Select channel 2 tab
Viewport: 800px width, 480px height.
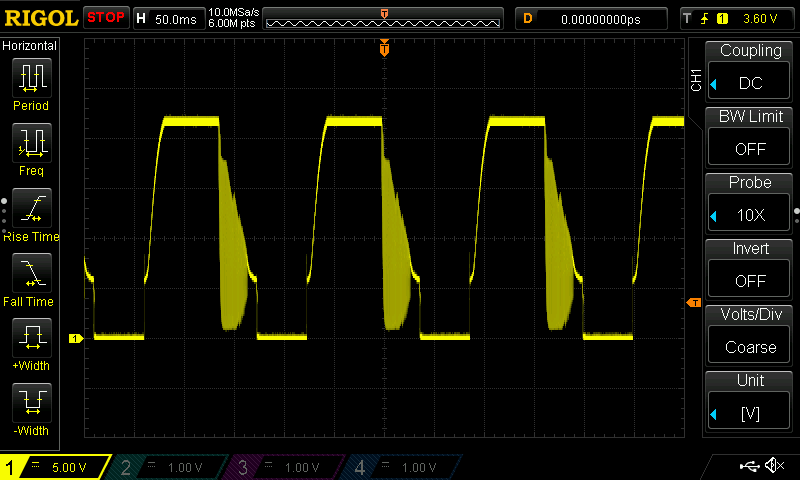(169, 467)
